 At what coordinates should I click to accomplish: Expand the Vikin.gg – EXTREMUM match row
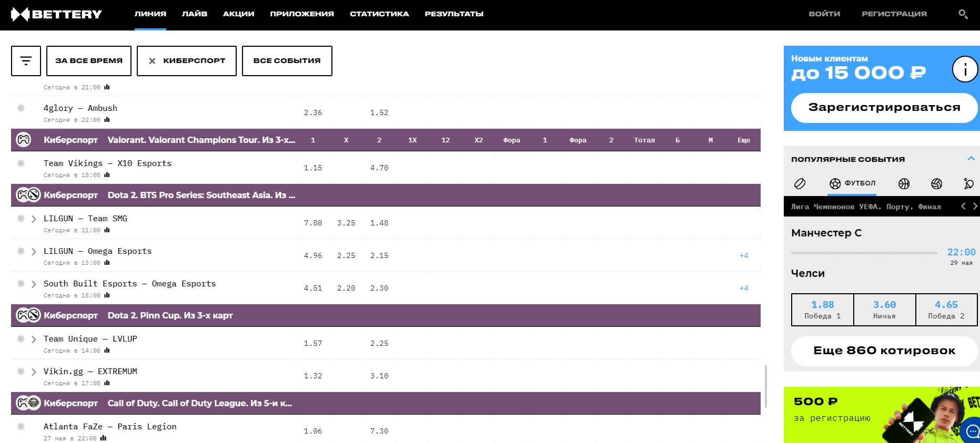[34, 372]
